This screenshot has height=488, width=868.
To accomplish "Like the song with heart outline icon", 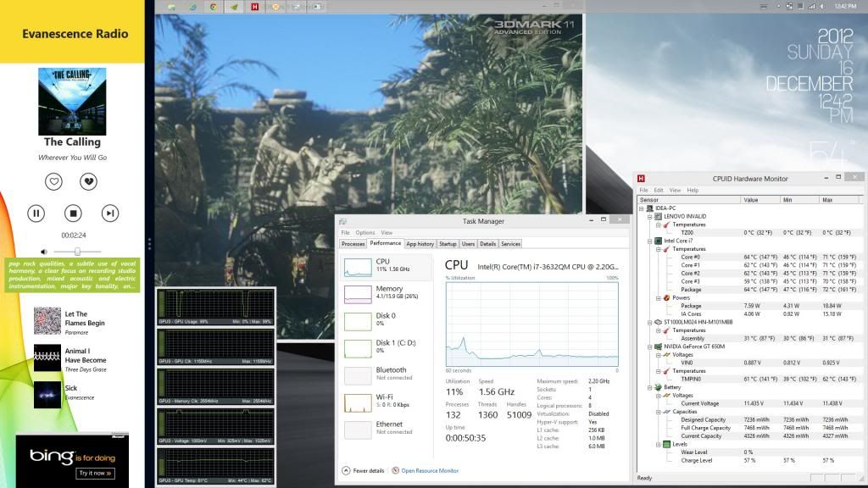I will (53, 181).
